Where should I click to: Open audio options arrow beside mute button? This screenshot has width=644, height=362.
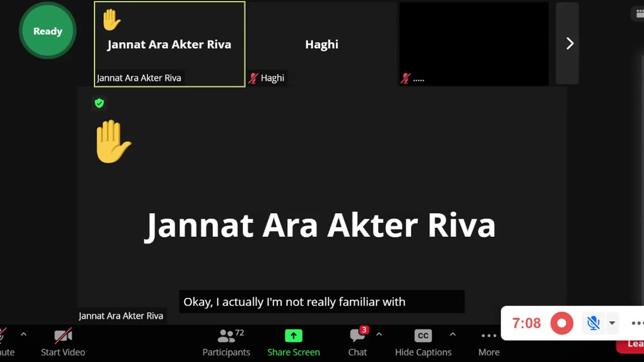coord(23,335)
